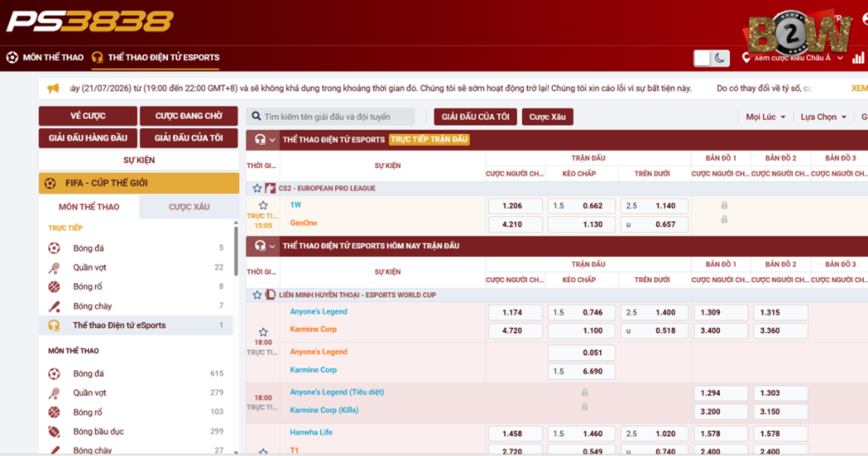The image size is (868, 456).
Task: Switch to Môn Thể Thao sidebar tab
Action: pos(89,207)
